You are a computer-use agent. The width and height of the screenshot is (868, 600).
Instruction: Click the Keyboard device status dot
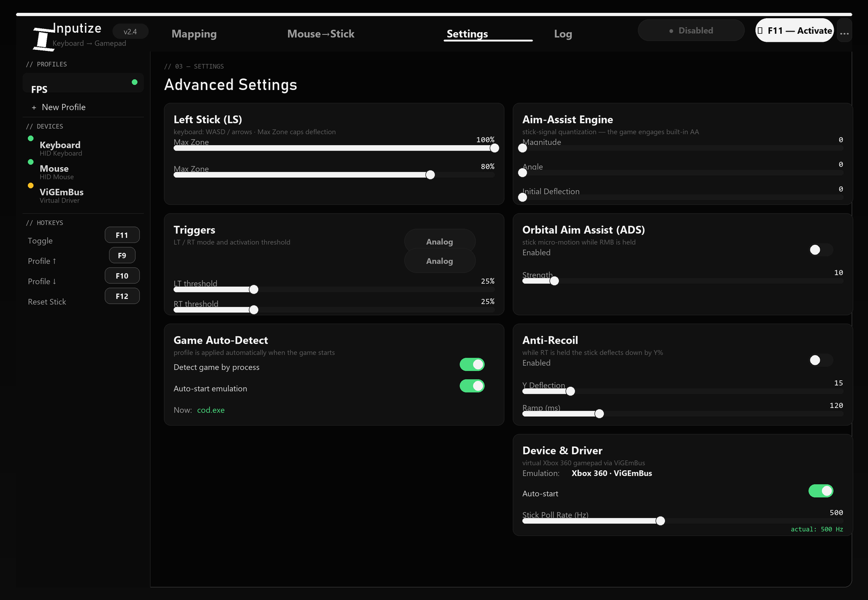tap(31, 138)
